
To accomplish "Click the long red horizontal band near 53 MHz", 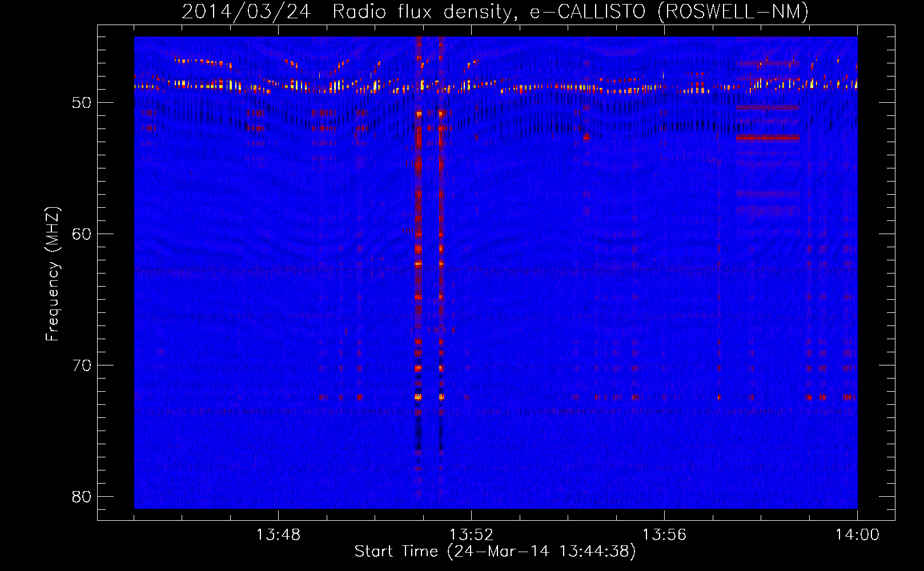I will pos(768,138).
